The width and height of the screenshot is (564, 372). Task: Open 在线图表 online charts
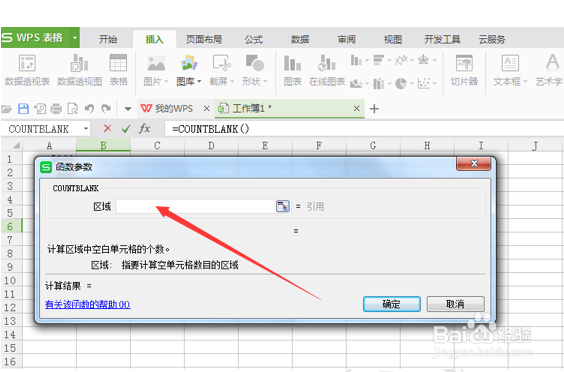click(x=327, y=71)
